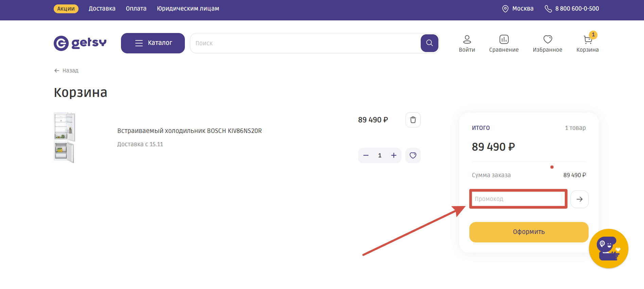Focus the Промокод input field

(518, 199)
